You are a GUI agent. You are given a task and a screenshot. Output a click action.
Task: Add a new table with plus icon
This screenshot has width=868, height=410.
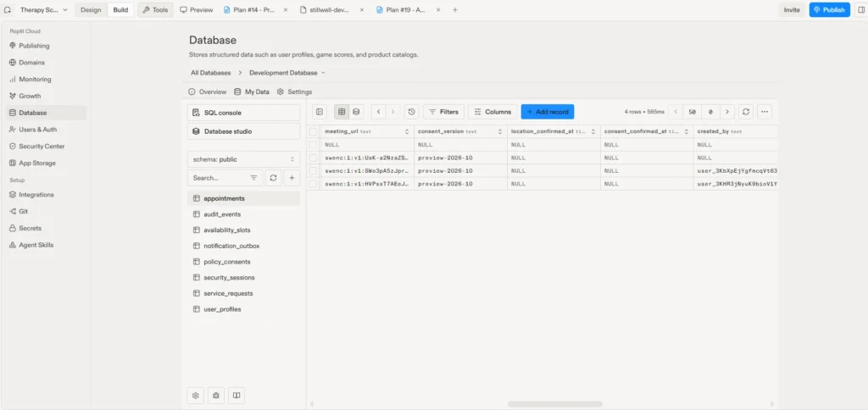click(x=292, y=178)
